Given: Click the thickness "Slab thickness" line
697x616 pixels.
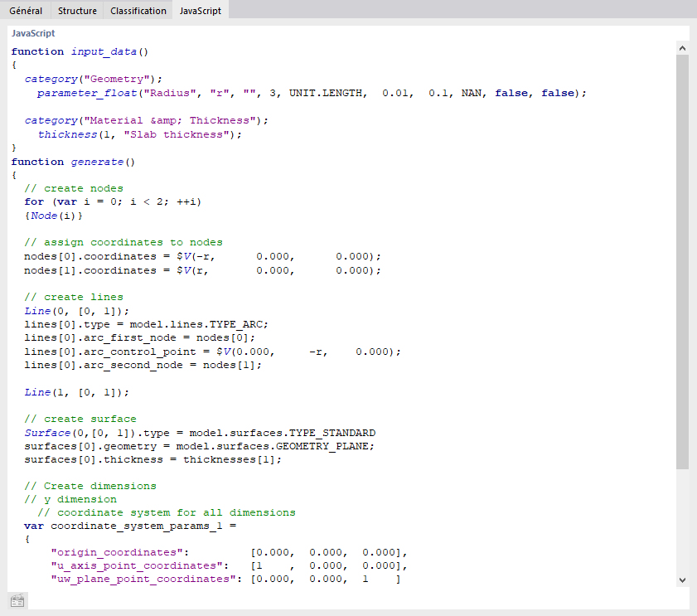Looking at the screenshot, I should (x=139, y=134).
